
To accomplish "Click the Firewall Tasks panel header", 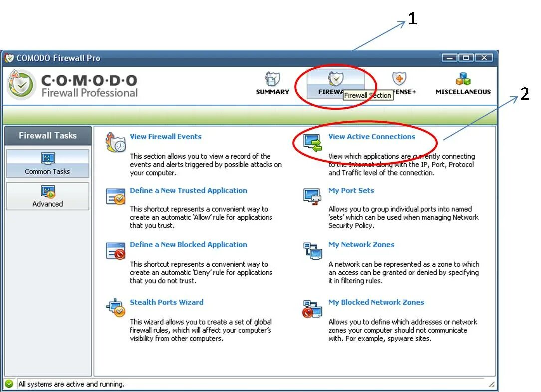I will 48,136.
